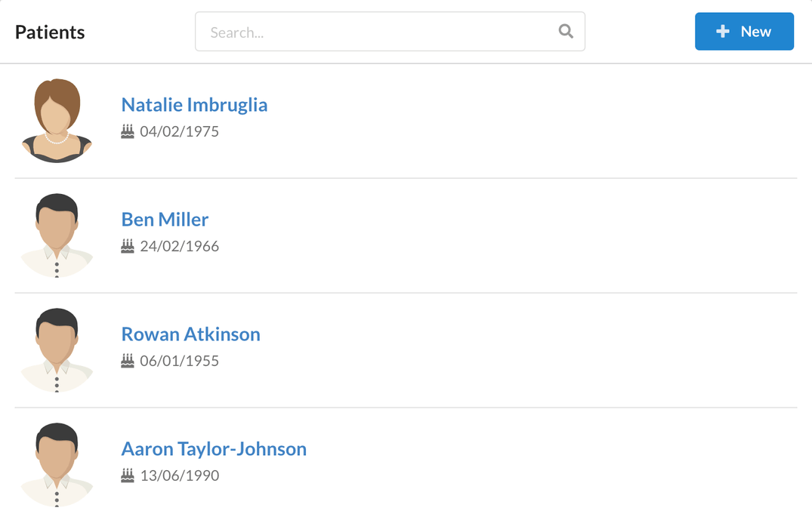Open Ben Miller's patient record
The image size is (812, 520).
point(165,220)
